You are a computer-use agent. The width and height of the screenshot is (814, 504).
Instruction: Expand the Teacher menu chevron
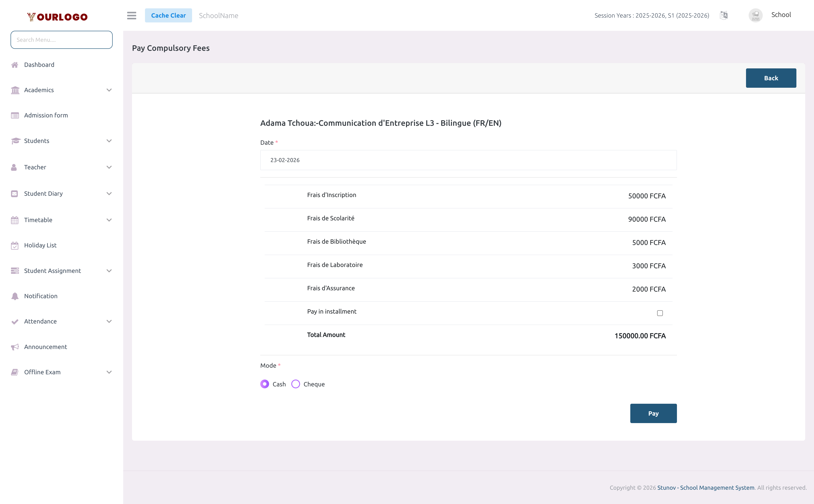109,167
